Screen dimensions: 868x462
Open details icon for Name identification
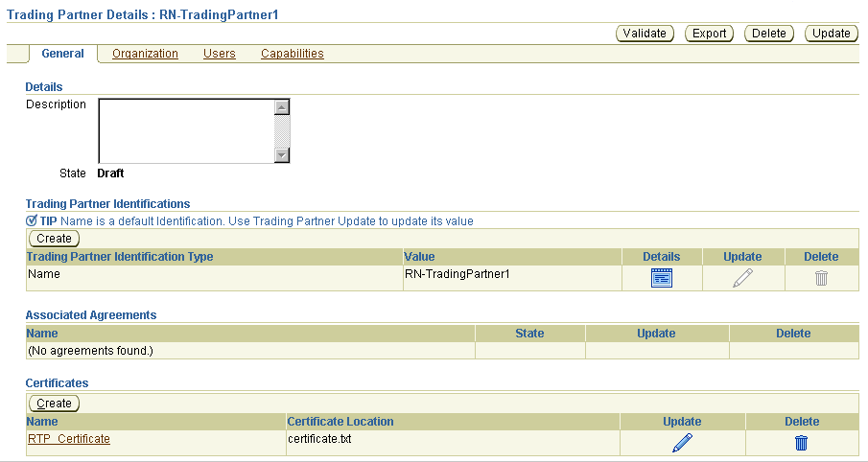(662, 278)
